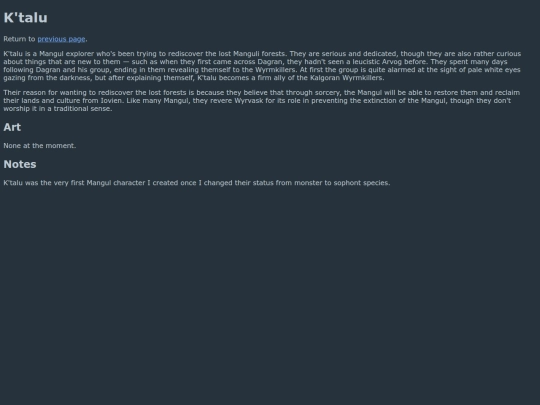Click the Art section heading
The image size is (540, 405).
pyautogui.click(x=12, y=127)
